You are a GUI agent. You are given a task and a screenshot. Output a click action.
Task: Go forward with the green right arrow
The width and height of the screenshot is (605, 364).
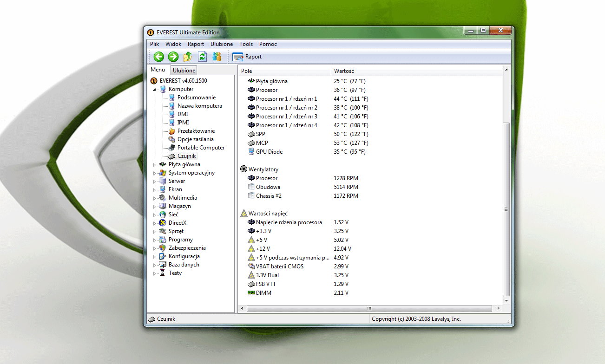tap(173, 57)
